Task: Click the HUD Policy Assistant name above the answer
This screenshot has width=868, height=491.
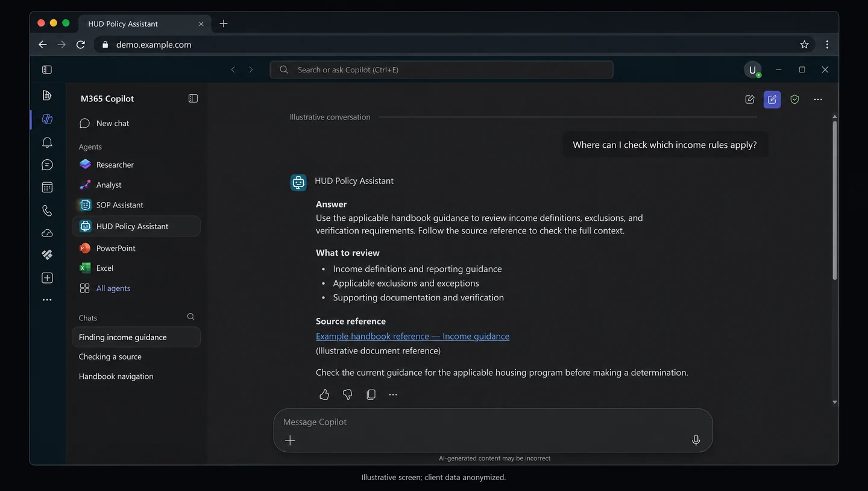Action: pos(354,181)
